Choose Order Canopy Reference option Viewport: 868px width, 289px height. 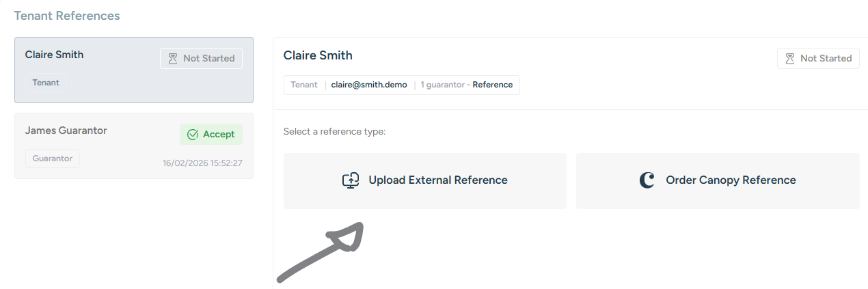coord(717,180)
